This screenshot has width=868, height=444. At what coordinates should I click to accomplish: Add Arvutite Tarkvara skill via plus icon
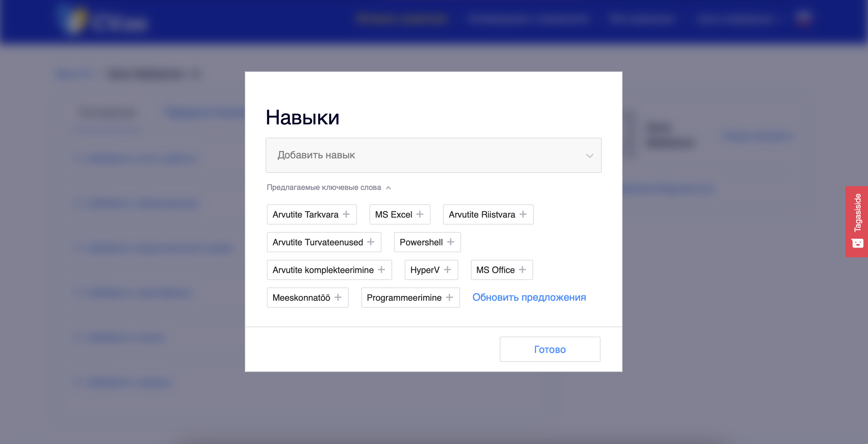[346, 214]
